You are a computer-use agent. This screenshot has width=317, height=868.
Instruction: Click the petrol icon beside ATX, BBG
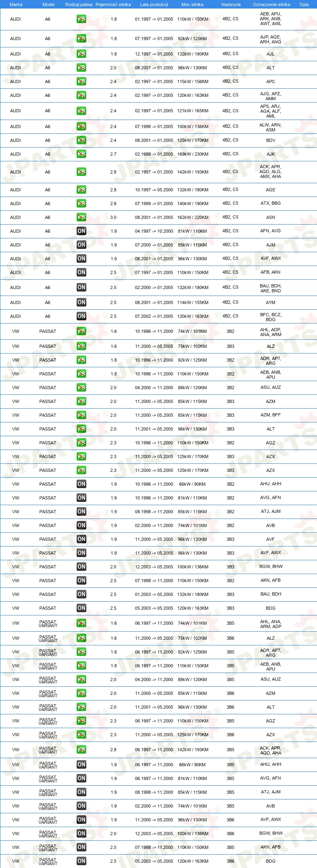pos(81,204)
